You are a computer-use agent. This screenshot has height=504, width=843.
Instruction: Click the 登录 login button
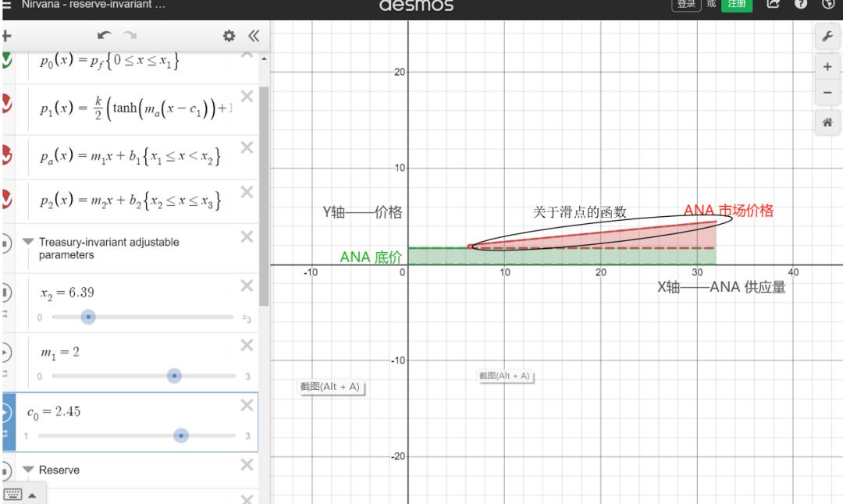[686, 5]
